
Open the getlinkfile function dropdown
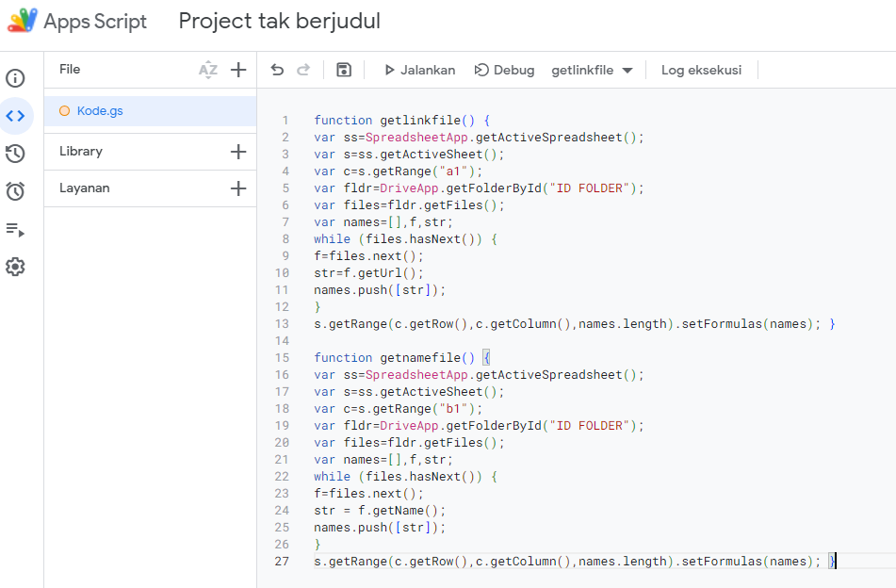coord(592,70)
